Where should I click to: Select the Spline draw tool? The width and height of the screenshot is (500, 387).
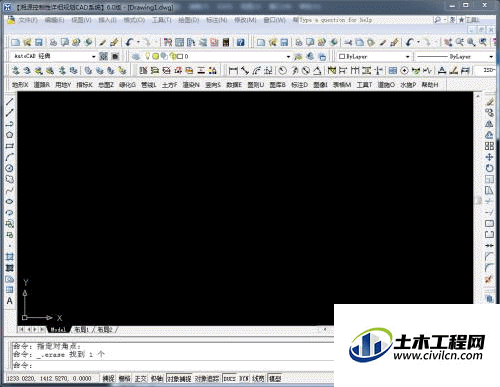coord(9,190)
